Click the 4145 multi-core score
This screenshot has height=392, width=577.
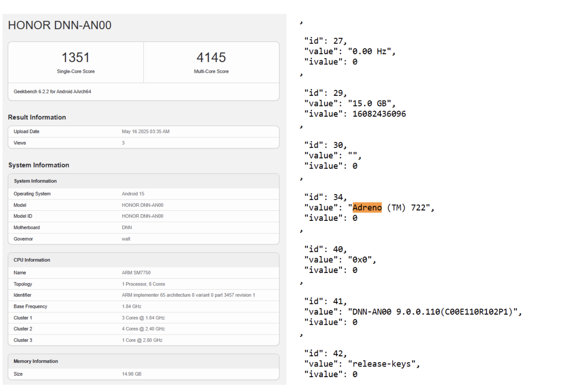pos(211,57)
